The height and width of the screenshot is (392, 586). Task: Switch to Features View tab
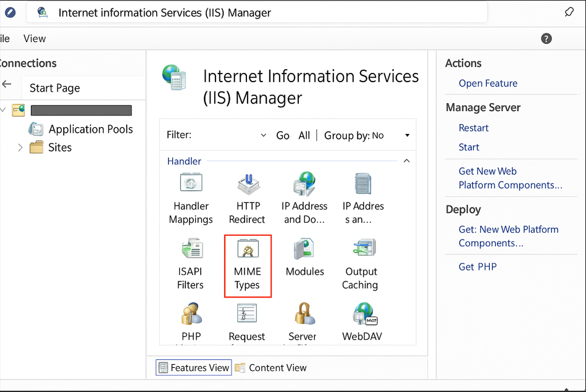point(194,368)
